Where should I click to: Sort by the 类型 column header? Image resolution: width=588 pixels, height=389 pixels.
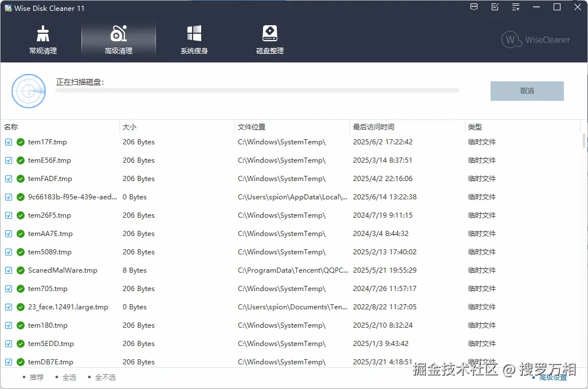(x=475, y=127)
